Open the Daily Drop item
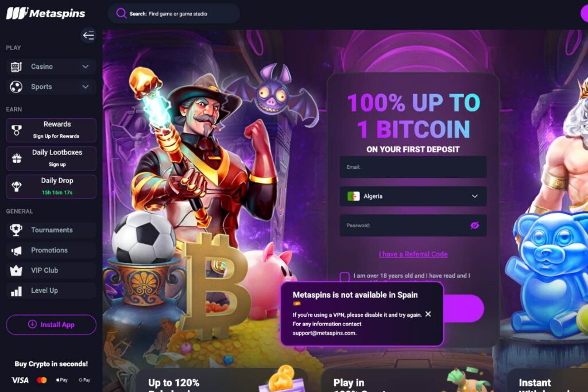588x392 pixels. [51, 187]
